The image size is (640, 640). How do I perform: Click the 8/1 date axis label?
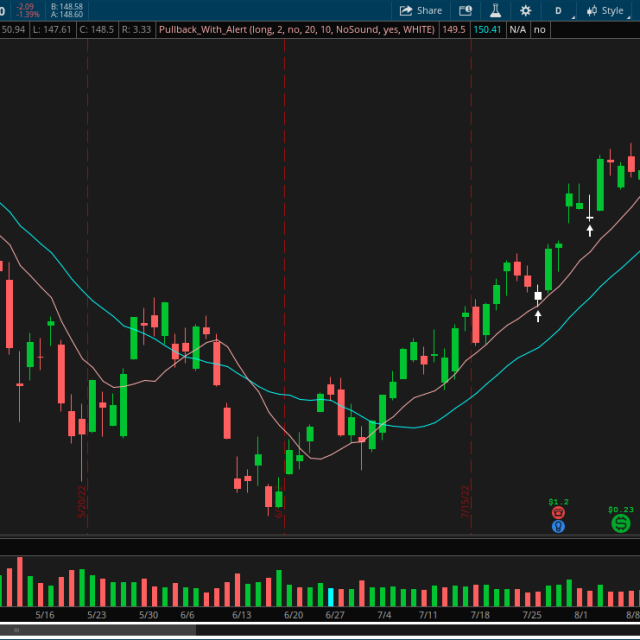coord(581,615)
